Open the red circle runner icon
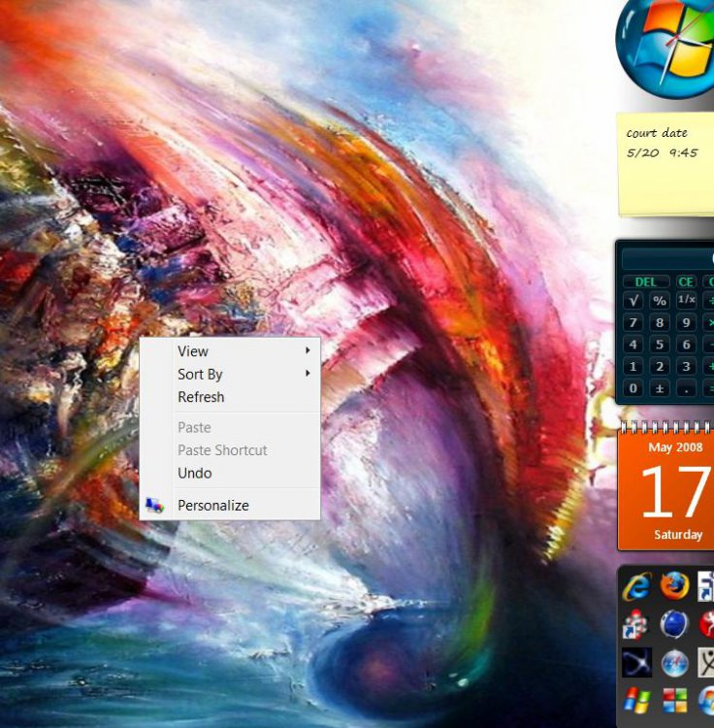 click(706, 624)
